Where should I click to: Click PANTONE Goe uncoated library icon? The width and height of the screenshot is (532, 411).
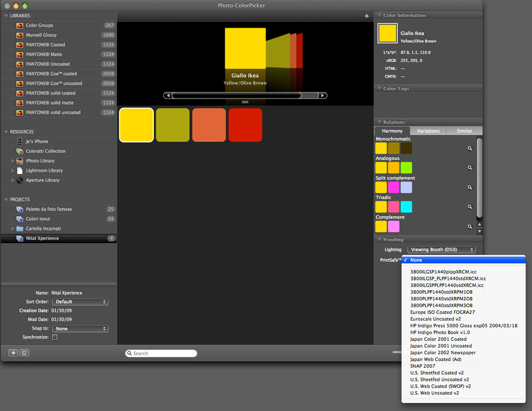20,84
